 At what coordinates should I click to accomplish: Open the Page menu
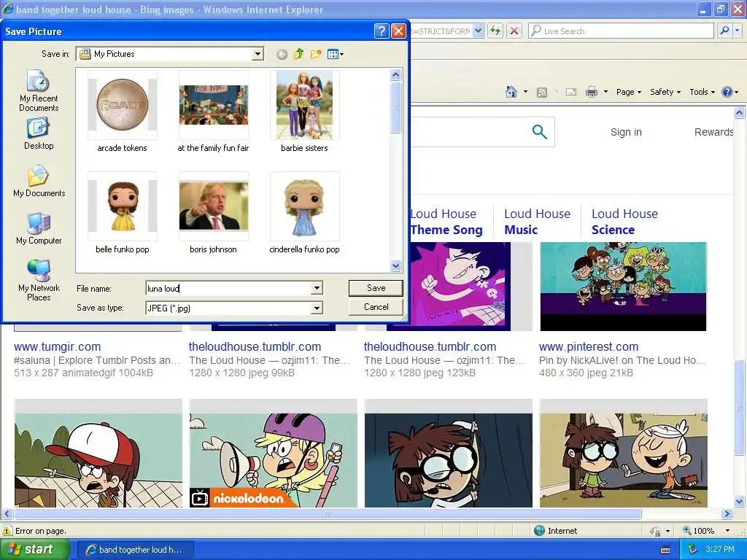pyautogui.click(x=629, y=92)
